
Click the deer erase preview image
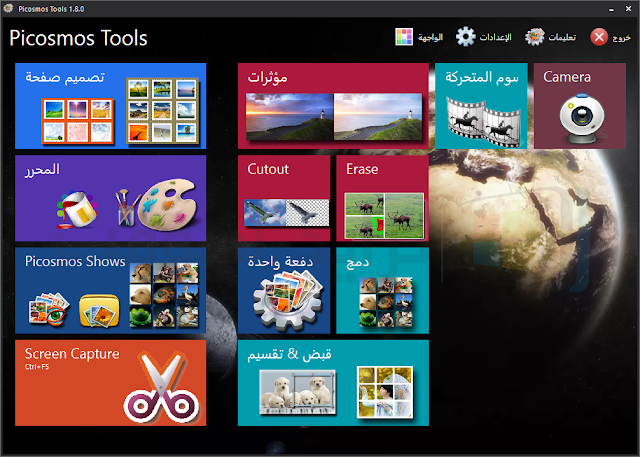click(384, 216)
